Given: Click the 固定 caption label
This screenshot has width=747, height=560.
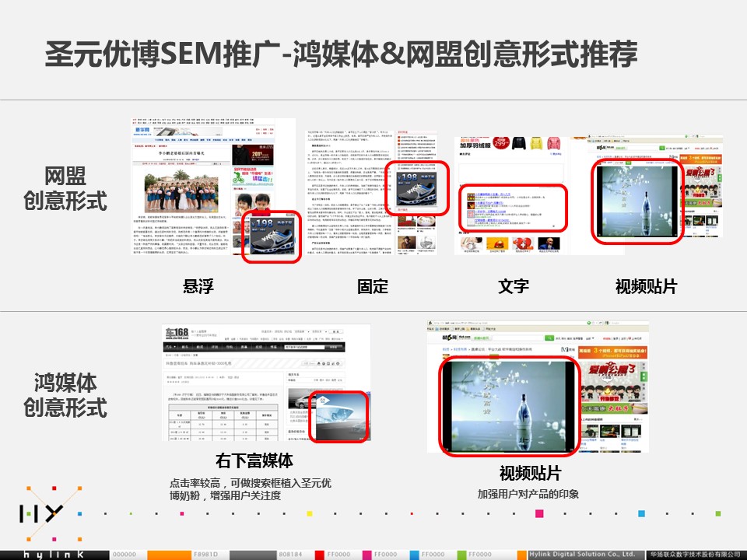Looking at the screenshot, I should tap(372, 286).
